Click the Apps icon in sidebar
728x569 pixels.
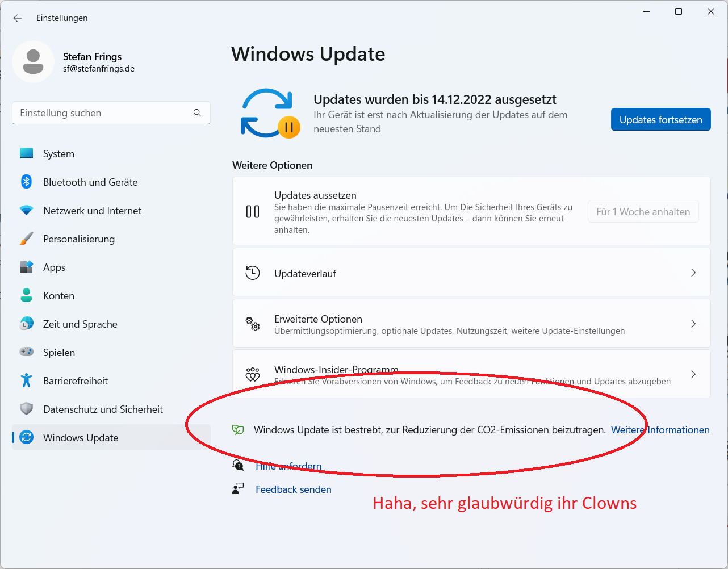coord(27,267)
